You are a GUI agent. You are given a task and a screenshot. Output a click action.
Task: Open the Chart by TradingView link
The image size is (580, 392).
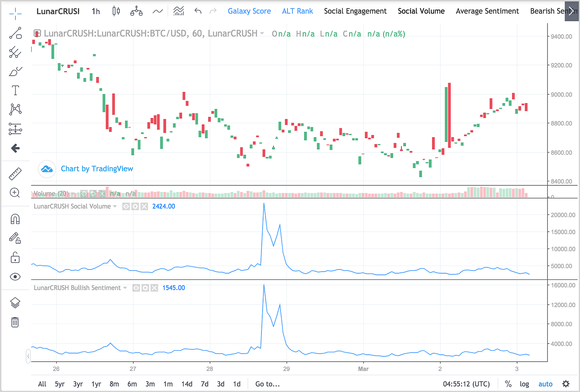pyautogui.click(x=97, y=168)
